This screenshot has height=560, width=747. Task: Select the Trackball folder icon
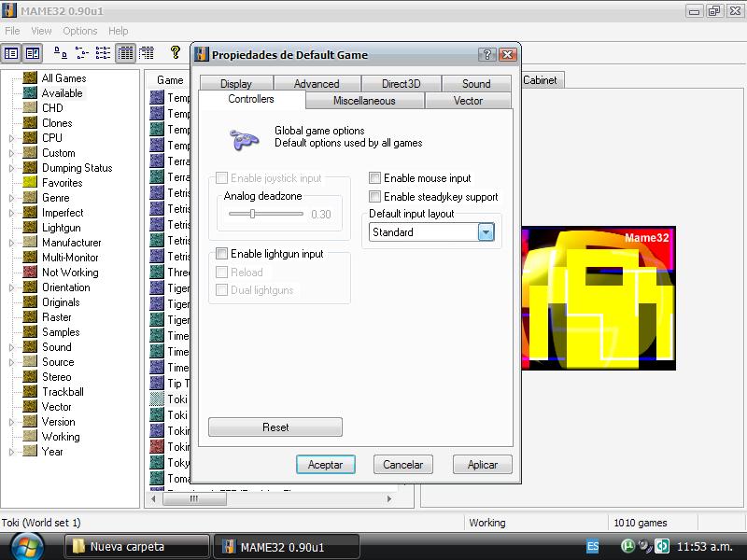coord(30,391)
